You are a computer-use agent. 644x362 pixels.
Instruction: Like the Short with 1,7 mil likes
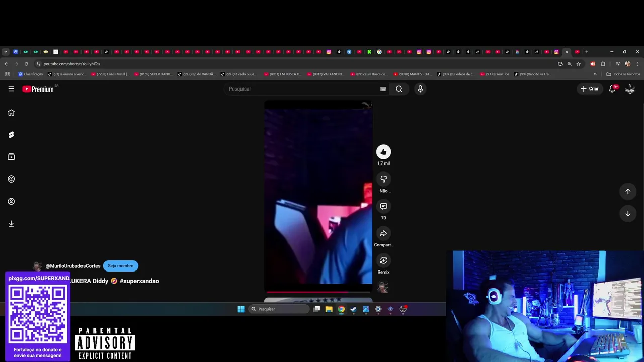[383, 152]
